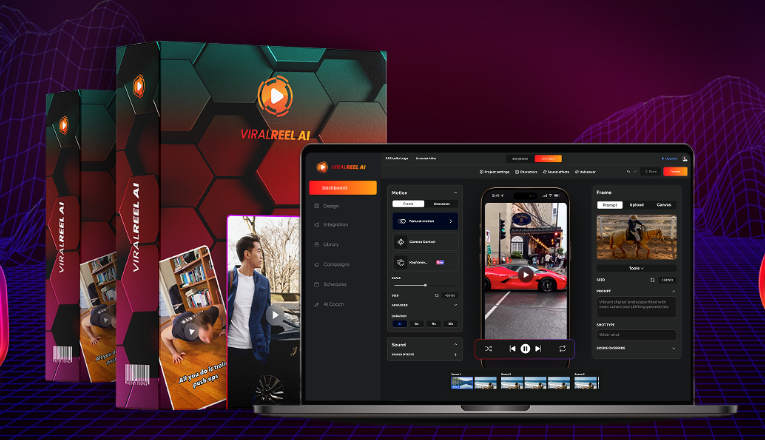Open the Library sidebar icon

point(317,244)
